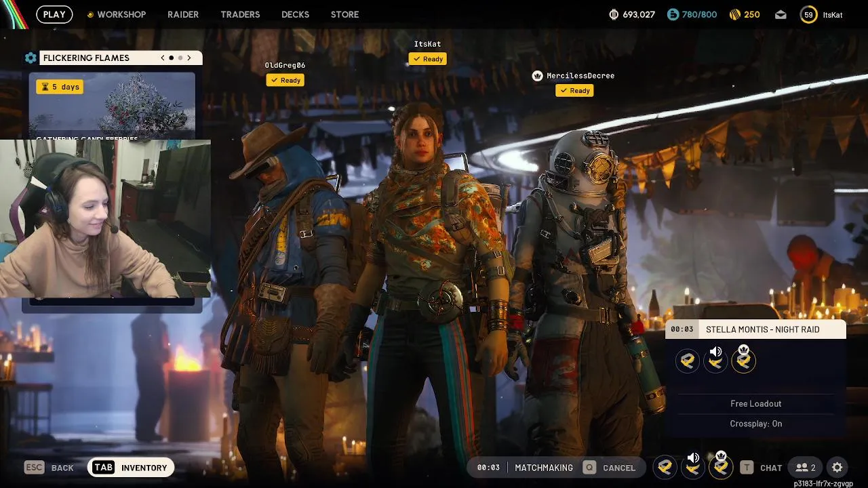
Task: Open settings with the bottom-right gear icon
Action: coord(837,468)
